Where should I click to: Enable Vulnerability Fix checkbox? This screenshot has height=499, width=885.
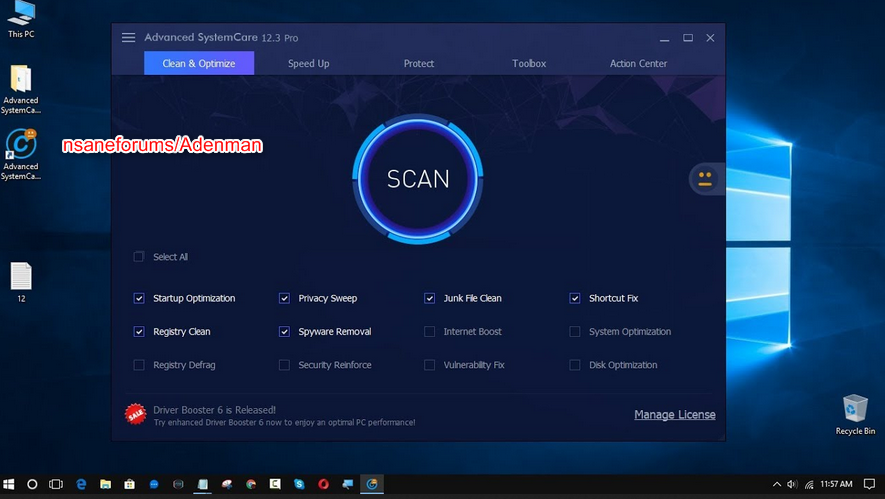[x=430, y=365]
